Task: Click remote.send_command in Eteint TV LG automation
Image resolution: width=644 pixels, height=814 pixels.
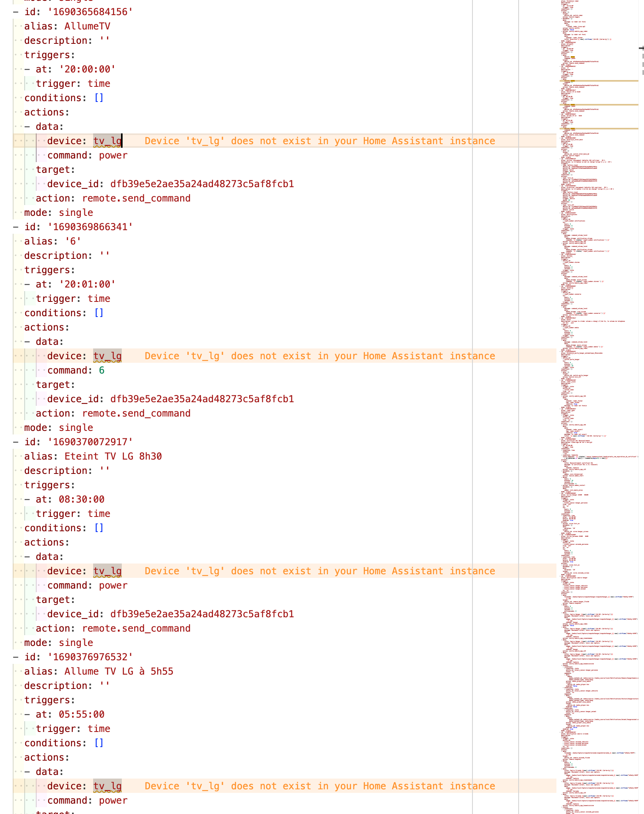Action: point(136,628)
